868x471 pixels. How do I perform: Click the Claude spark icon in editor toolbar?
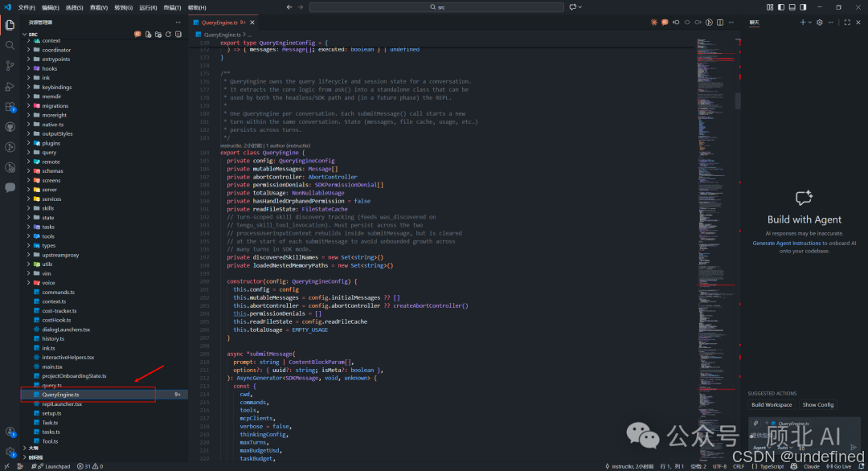click(x=654, y=23)
